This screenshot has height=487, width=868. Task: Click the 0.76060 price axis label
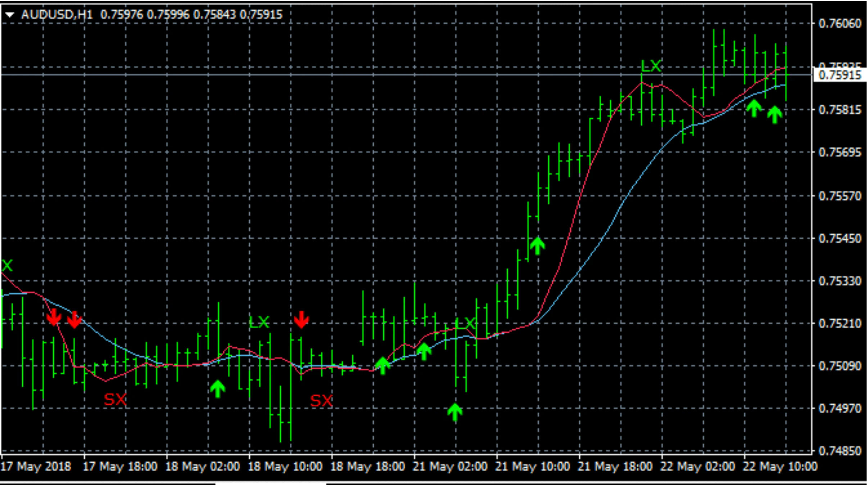[x=840, y=24]
